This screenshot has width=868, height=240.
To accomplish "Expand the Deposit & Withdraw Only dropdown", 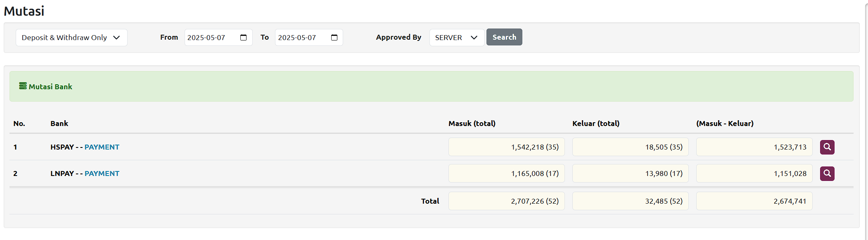I will point(71,38).
